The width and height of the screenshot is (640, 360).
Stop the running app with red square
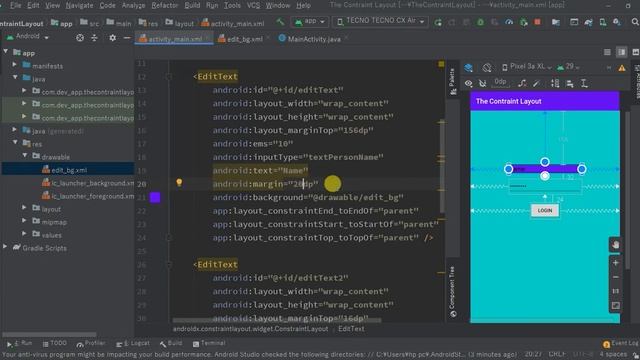click(x=538, y=22)
